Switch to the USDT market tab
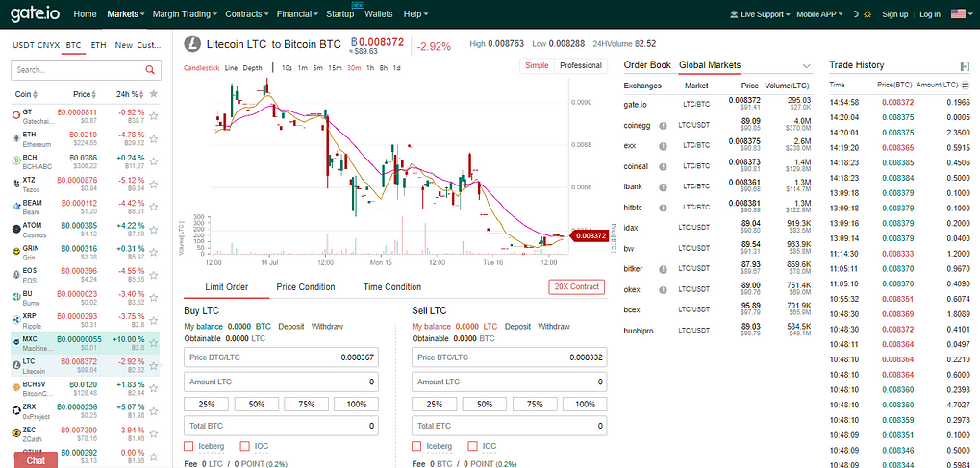 pyautogui.click(x=24, y=45)
